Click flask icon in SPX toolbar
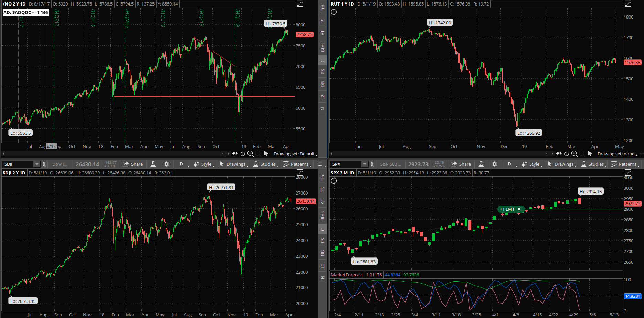644x318 pixels. (481, 164)
